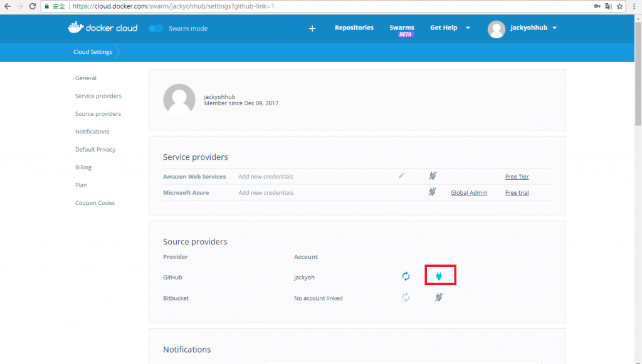Viewport: 642px width, 364px height.
Task: Click the header user avatar icon
Action: 497,29
